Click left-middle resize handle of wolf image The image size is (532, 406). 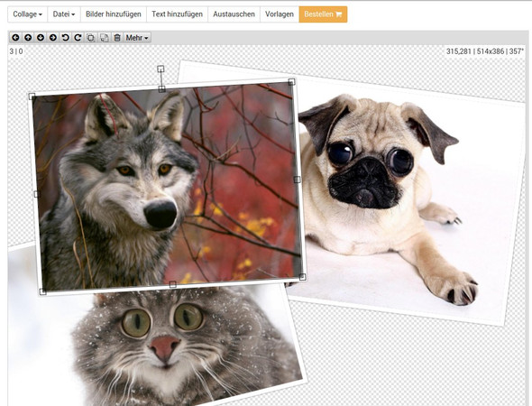[37, 194]
